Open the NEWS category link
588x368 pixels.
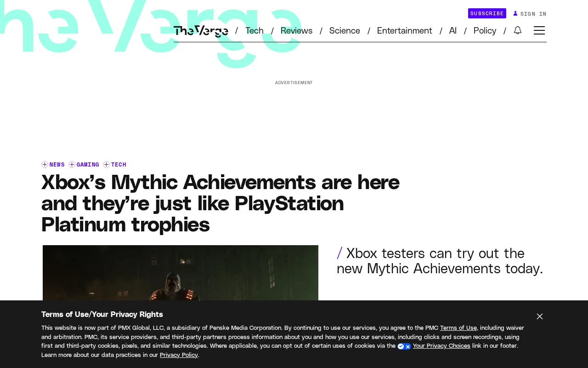coord(57,165)
